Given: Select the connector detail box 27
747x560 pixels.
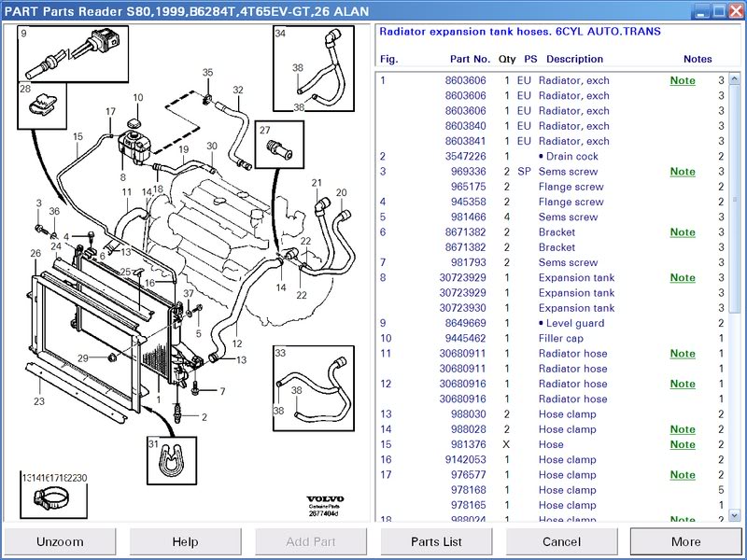Looking at the screenshot, I should coord(279,145).
